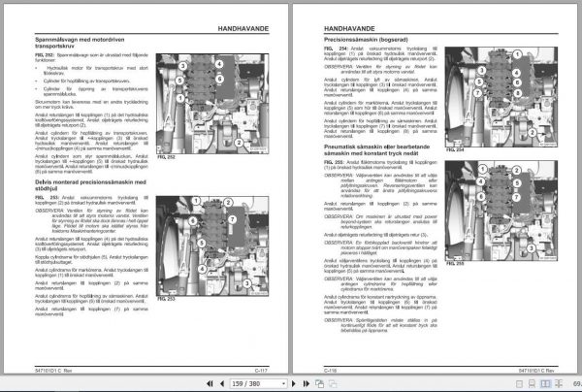Click figure FIG. 255 image

pos(501,211)
